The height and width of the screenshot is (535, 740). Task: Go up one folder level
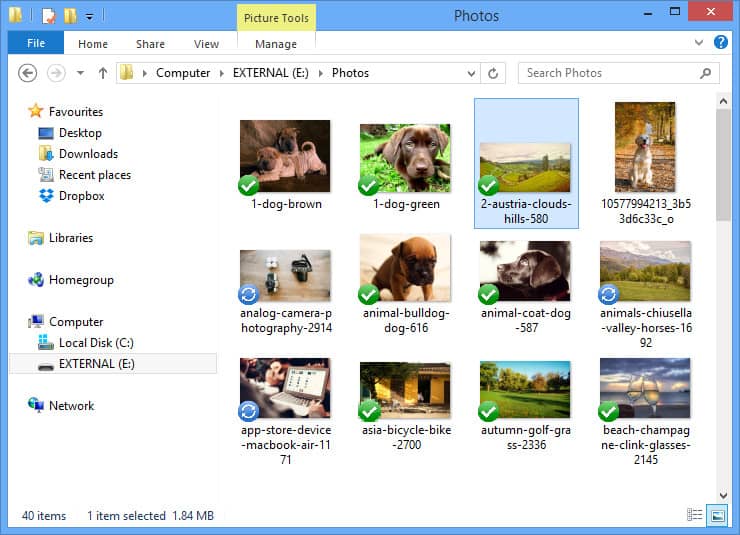click(102, 73)
